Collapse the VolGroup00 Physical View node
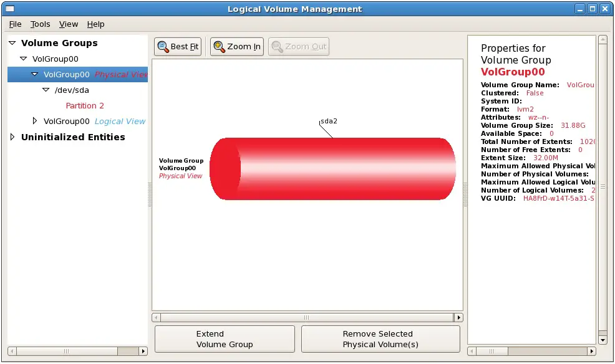The image size is (615, 364). point(35,74)
